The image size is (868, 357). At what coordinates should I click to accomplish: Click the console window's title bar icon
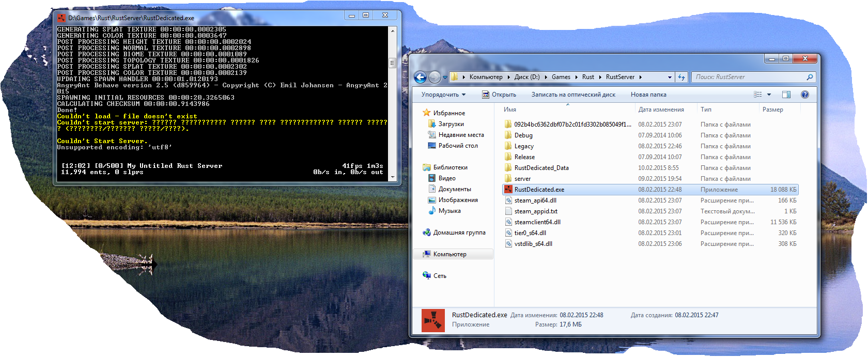coord(62,18)
